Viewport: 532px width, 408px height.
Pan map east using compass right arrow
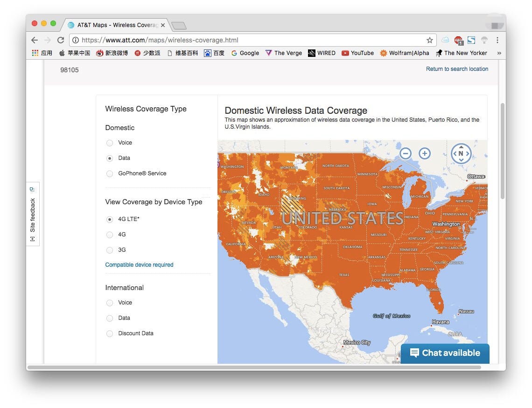[x=468, y=153]
